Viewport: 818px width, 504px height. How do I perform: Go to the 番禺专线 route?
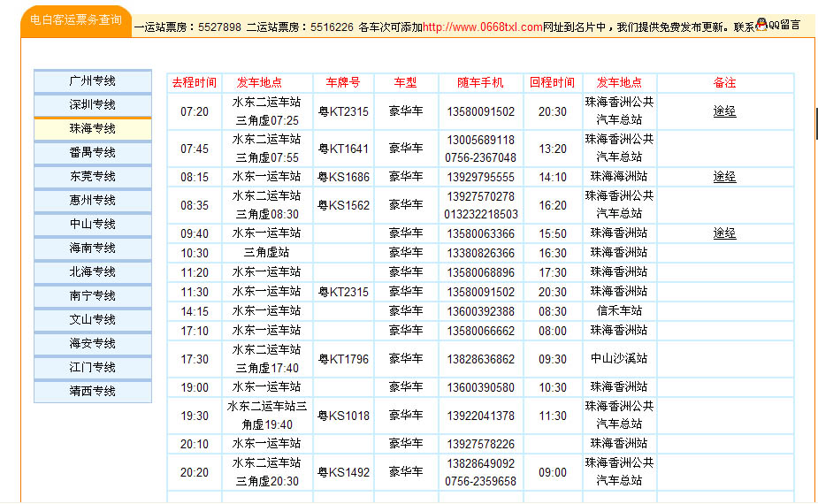93,153
